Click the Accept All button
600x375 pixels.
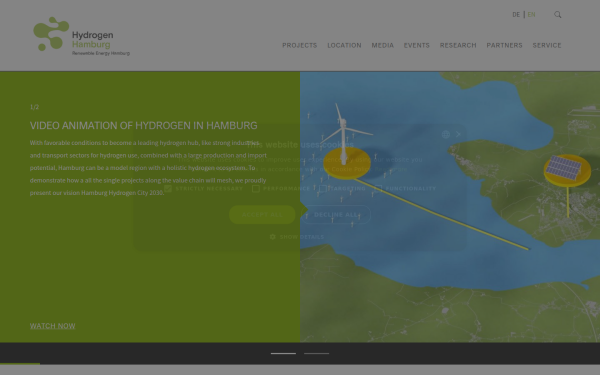[262, 215]
